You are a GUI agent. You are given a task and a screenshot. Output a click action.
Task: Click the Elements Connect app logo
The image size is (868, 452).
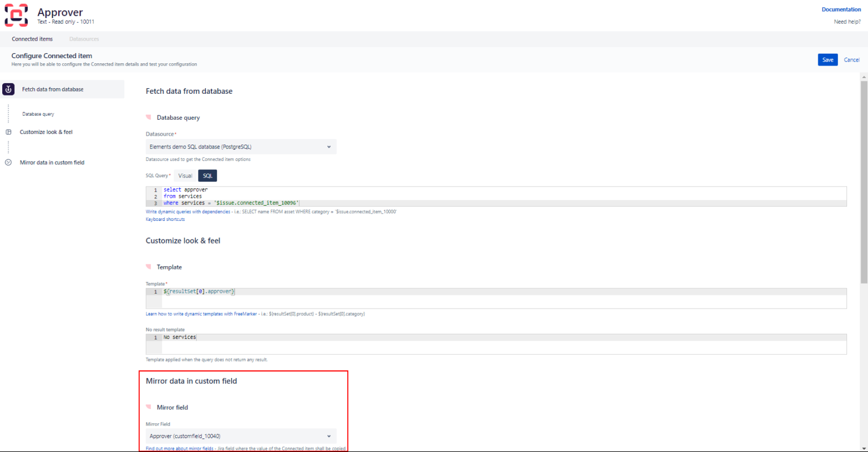16,15
